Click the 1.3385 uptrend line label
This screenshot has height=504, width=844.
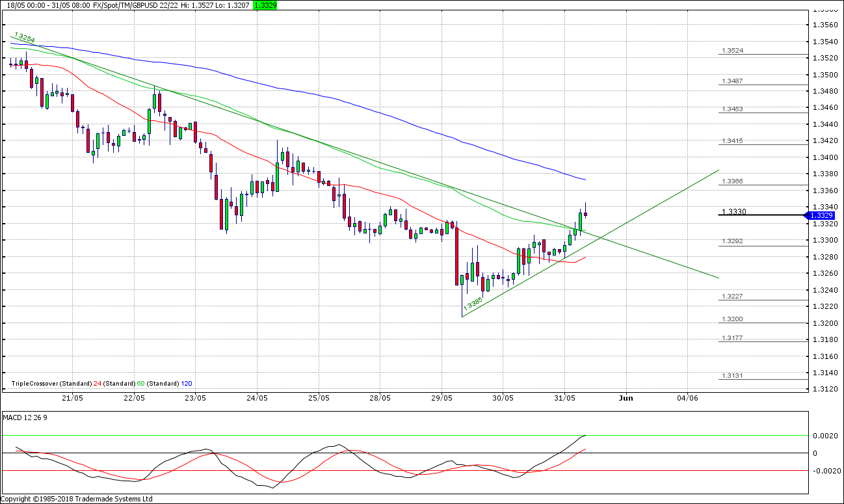(473, 302)
